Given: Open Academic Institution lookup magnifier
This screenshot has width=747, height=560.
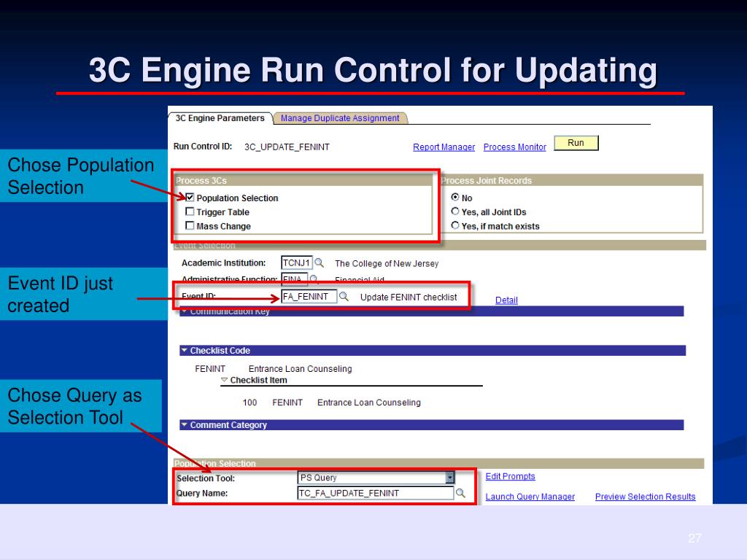Looking at the screenshot, I should click(x=320, y=262).
